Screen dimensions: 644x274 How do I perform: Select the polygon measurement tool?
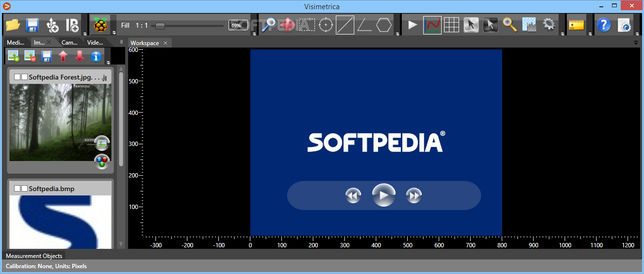click(384, 25)
